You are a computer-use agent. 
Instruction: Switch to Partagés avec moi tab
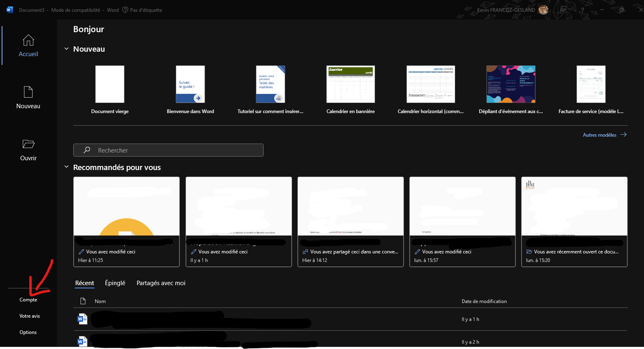pos(161,283)
